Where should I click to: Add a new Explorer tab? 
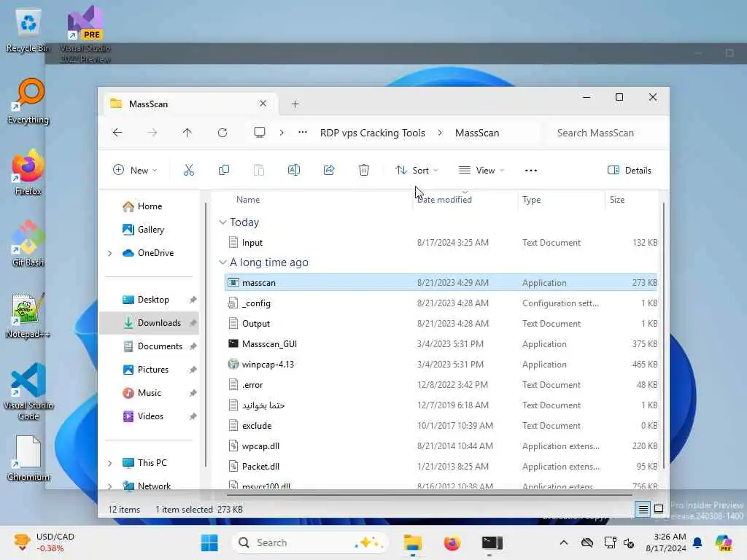pos(295,104)
